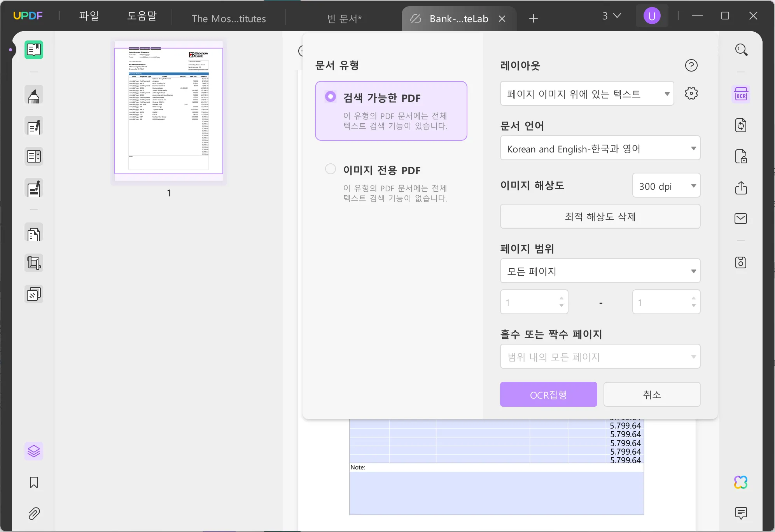Click the 취소 cancel button
The height and width of the screenshot is (532, 775).
pos(652,394)
